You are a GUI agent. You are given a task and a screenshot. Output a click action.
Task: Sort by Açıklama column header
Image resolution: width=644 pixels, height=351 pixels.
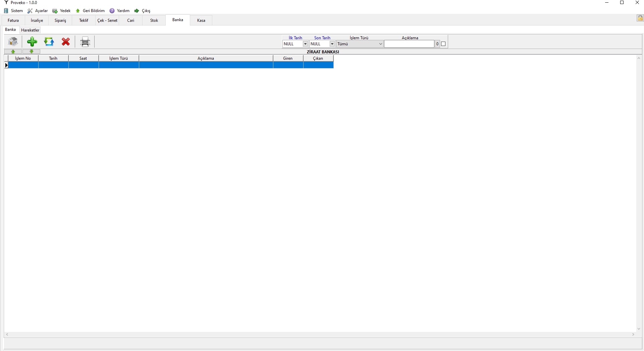point(206,58)
